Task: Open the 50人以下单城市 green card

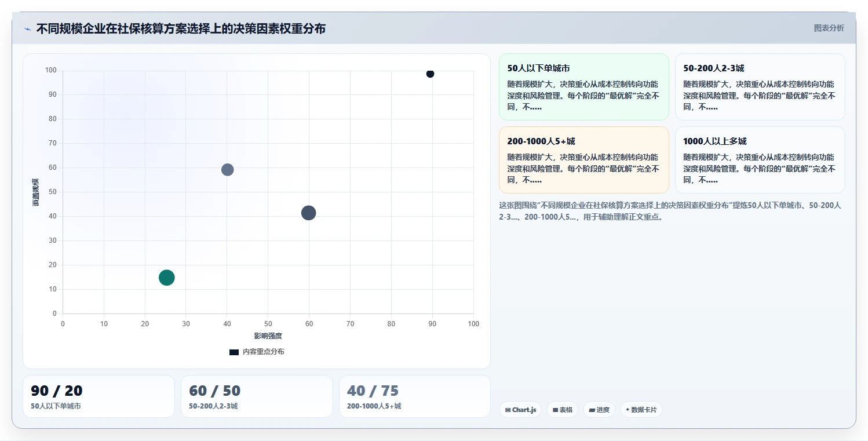Action: tap(583, 87)
